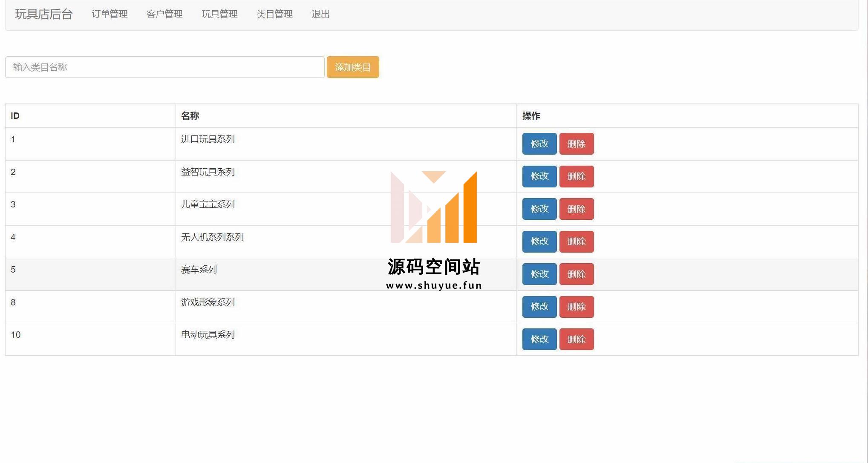Open the 玩具店后台 brand link
The height and width of the screenshot is (463, 868).
(x=44, y=14)
